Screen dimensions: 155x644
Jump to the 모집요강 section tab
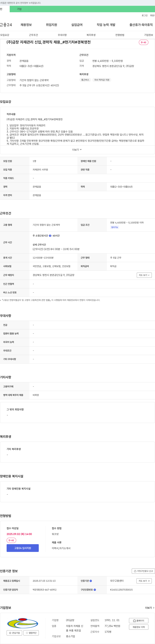5,35
